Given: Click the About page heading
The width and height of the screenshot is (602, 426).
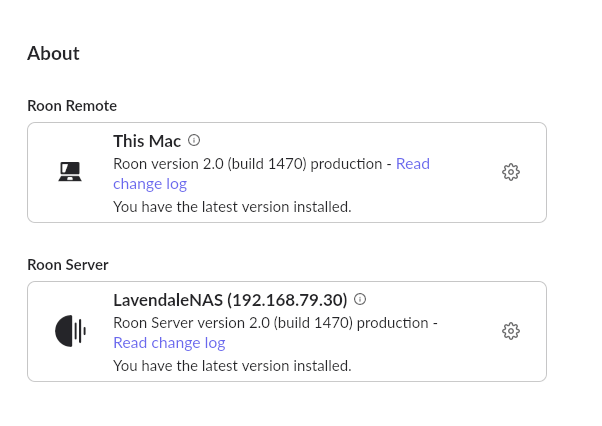Looking at the screenshot, I should 53,53.
